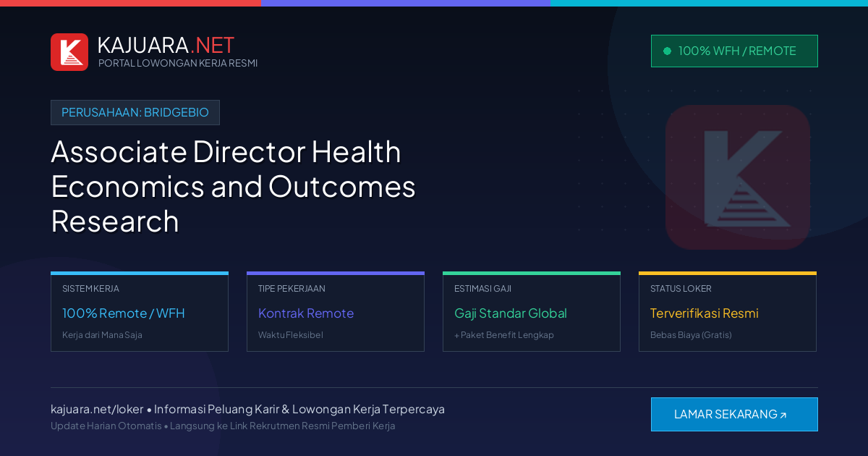Screen dimensions: 868x456
Task: Click the 100% WFH / REMOTE badge
Action: click(x=734, y=51)
